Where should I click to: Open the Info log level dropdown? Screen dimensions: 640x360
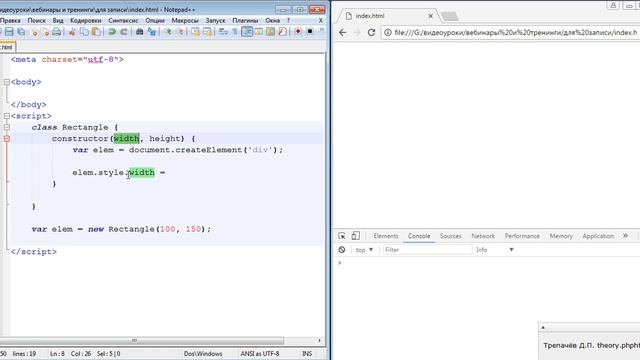pyautogui.click(x=494, y=250)
